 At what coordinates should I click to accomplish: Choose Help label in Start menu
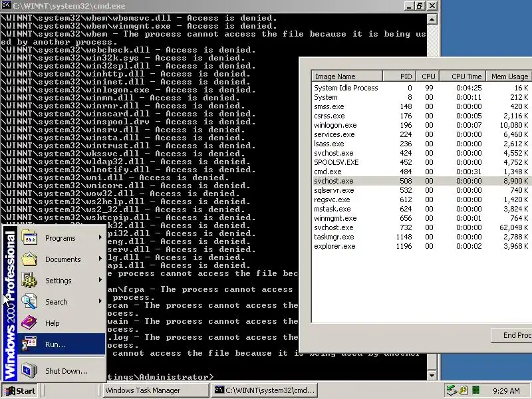(53, 323)
